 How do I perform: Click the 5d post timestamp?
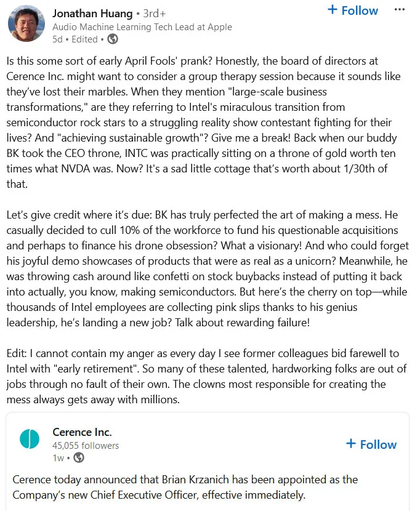(57, 39)
